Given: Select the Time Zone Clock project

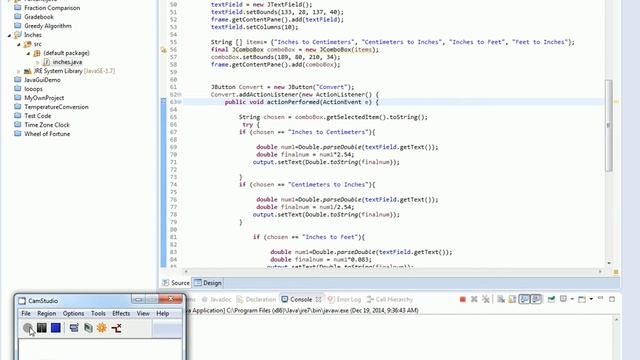Looking at the screenshot, I should (x=47, y=124).
